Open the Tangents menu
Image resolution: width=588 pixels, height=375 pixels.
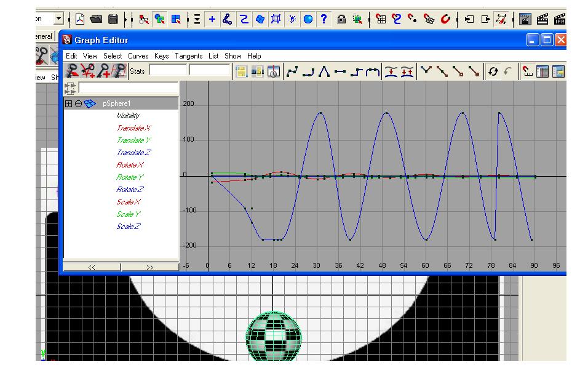pyautogui.click(x=189, y=56)
